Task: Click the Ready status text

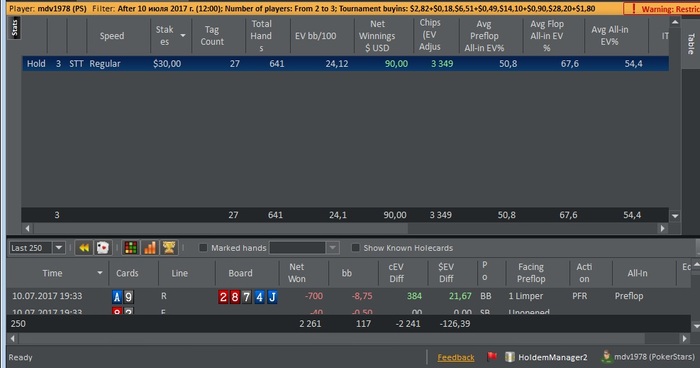Action: click(x=21, y=357)
